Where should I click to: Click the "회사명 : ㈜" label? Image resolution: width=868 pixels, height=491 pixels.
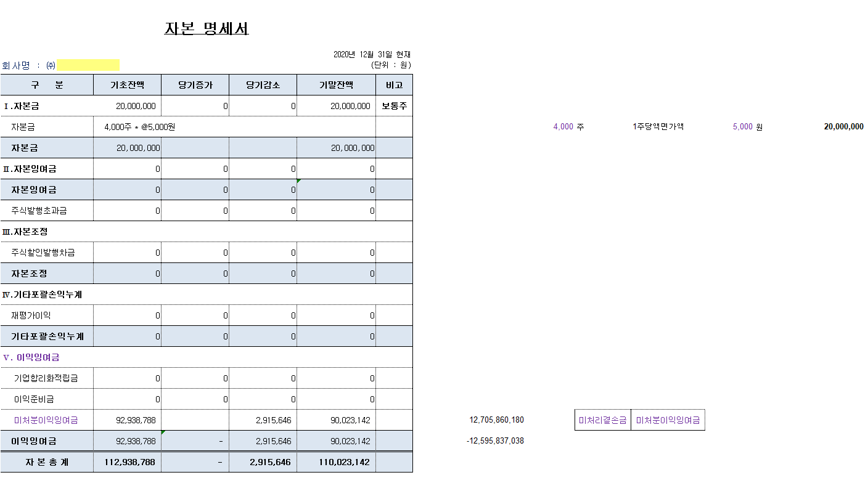pyautogui.click(x=29, y=65)
